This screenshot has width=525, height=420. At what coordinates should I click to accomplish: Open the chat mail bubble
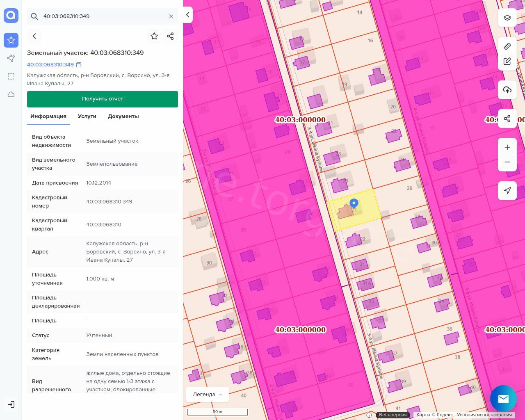[503, 398]
